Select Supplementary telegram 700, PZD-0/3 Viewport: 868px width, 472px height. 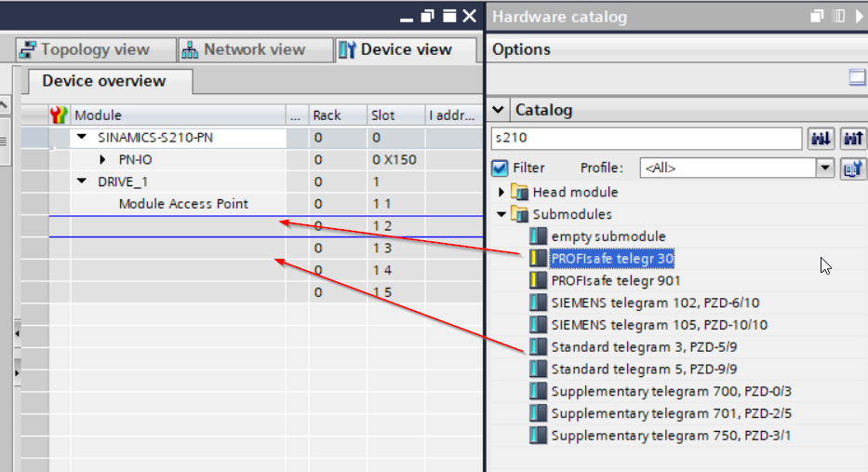[671, 392]
